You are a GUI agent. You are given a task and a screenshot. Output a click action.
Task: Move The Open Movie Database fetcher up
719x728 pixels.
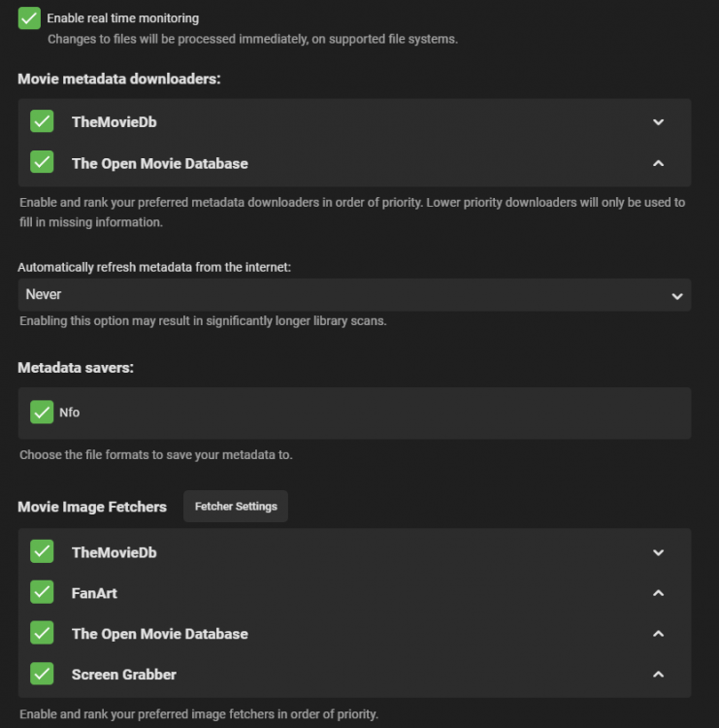pyautogui.click(x=658, y=634)
